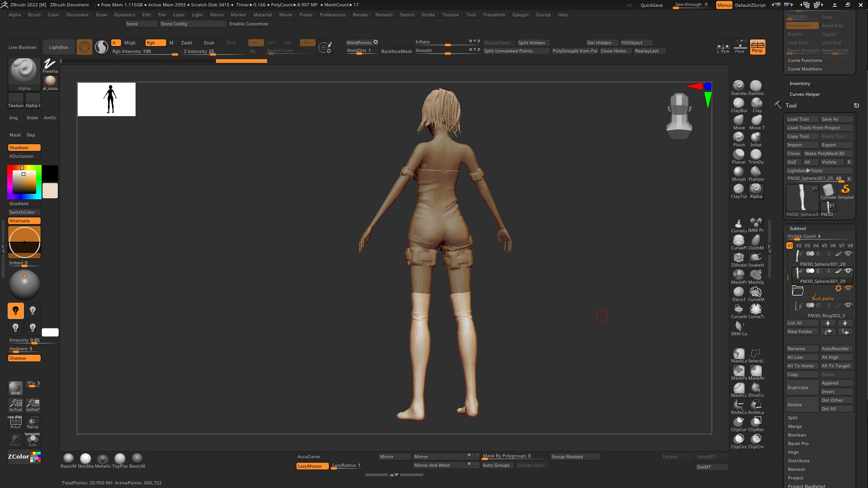Select the ZModeler brush
Viewport: 868px width, 488px height.
[738, 258]
